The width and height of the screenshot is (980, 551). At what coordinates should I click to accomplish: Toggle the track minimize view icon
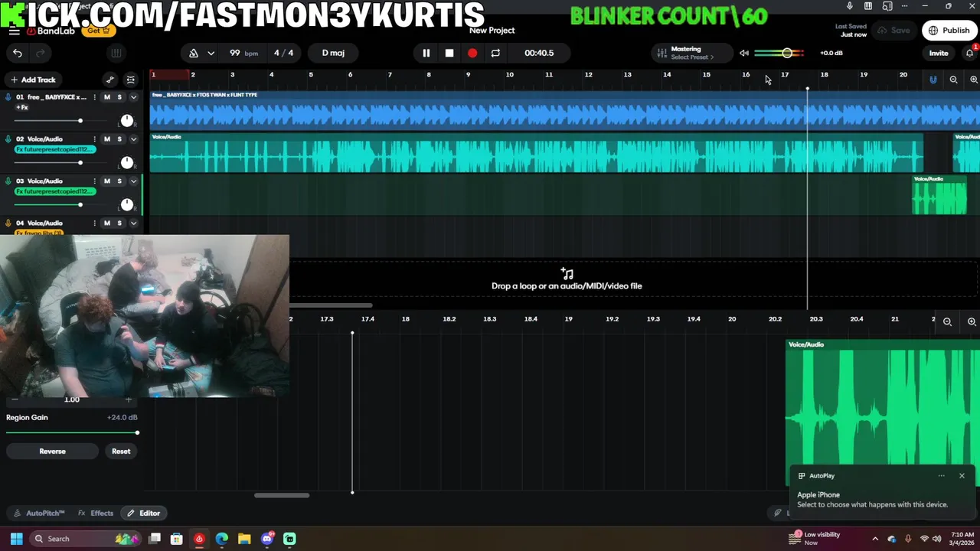pos(131,80)
